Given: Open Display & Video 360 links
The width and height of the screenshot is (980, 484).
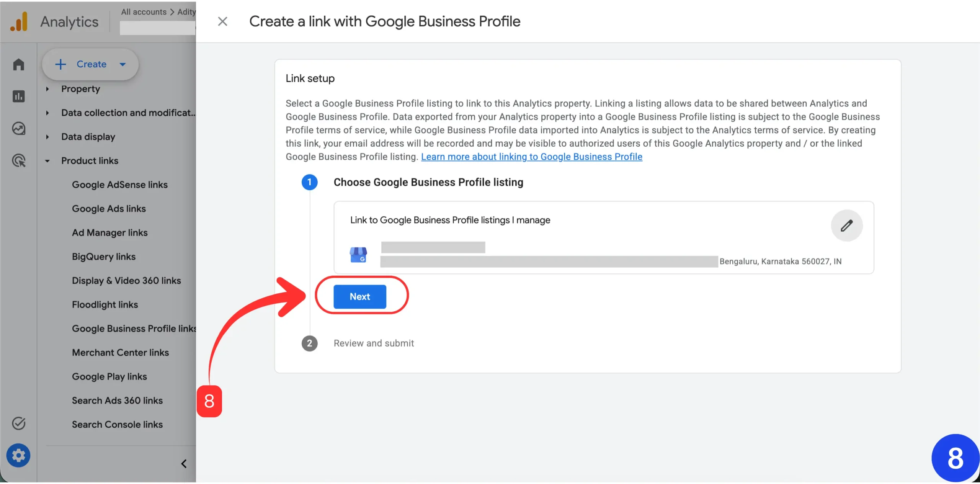Looking at the screenshot, I should [x=126, y=281].
